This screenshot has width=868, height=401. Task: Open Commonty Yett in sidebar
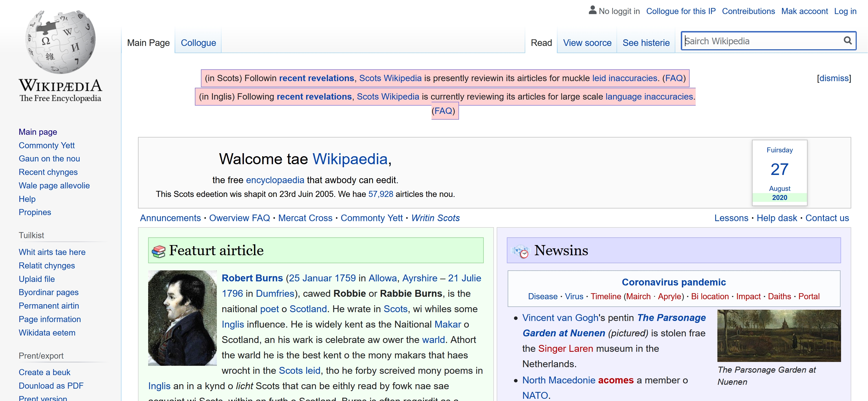[x=46, y=145]
